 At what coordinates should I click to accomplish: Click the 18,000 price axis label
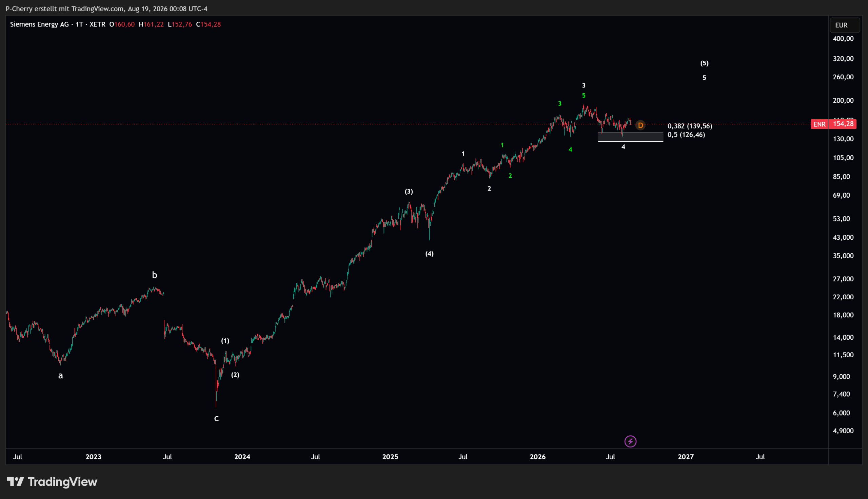point(843,315)
